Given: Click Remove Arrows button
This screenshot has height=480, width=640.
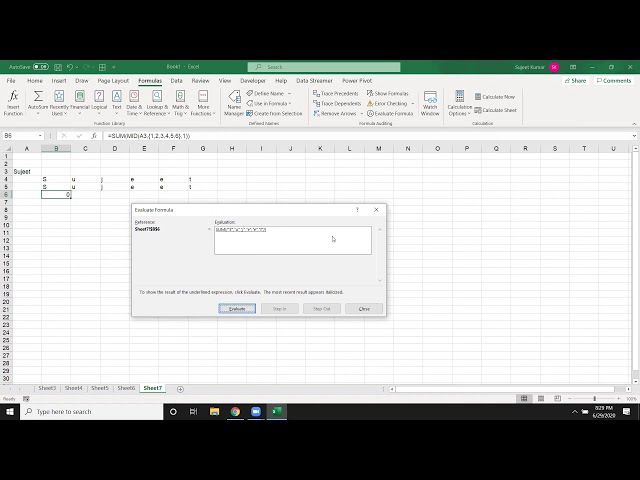Looking at the screenshot, I should pyautogui.click(x=335, y=113).
